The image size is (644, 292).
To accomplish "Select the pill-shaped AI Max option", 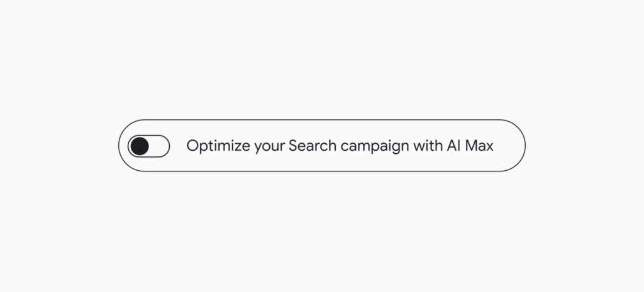I will tap(322, 146).
